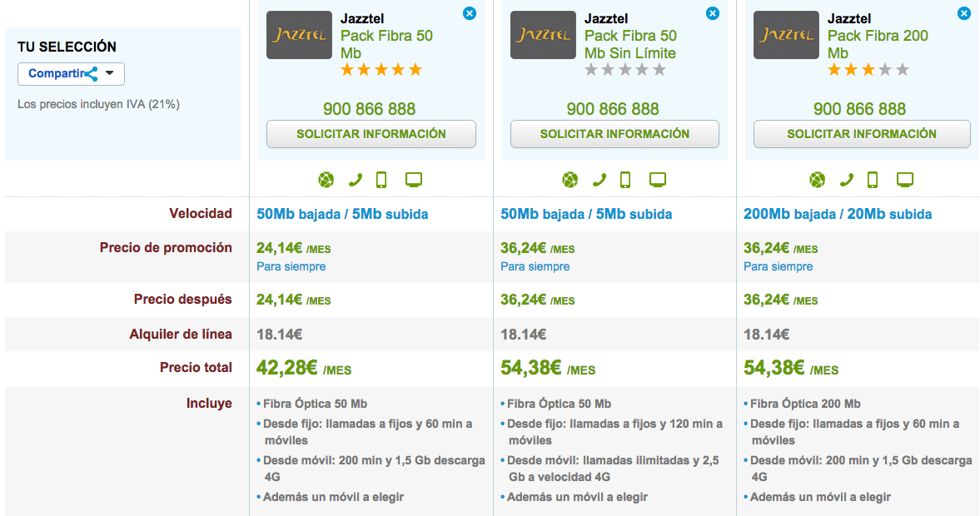Request information for Pack Fibra 50 Mb

click(x=371, y=134)
